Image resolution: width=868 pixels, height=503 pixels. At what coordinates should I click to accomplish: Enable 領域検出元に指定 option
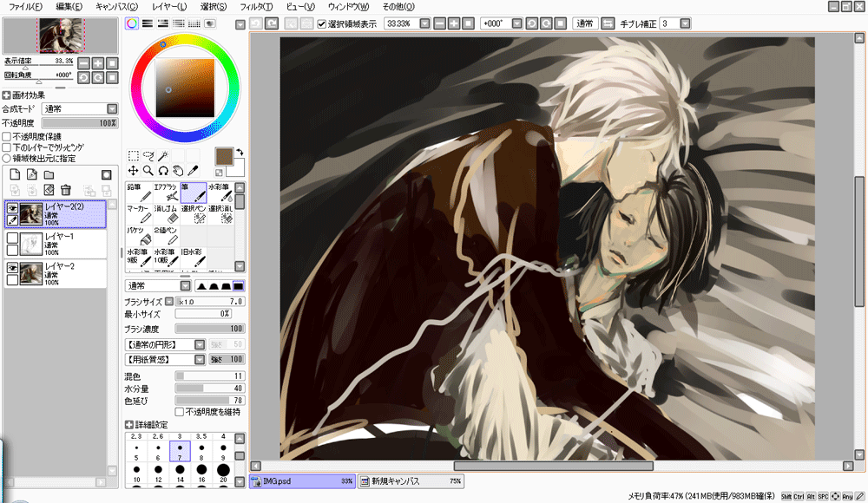(x=7, y=158)
